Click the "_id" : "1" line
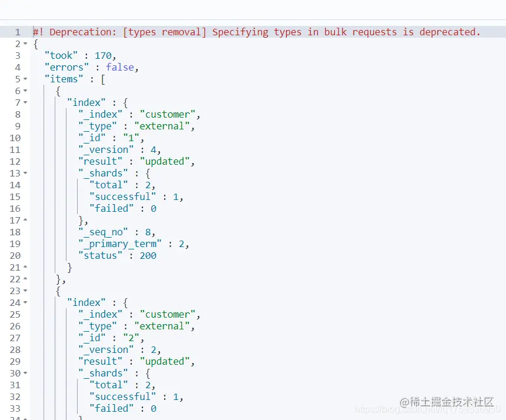506x420 pixels. pyautogui.click(x=111, y=138)
